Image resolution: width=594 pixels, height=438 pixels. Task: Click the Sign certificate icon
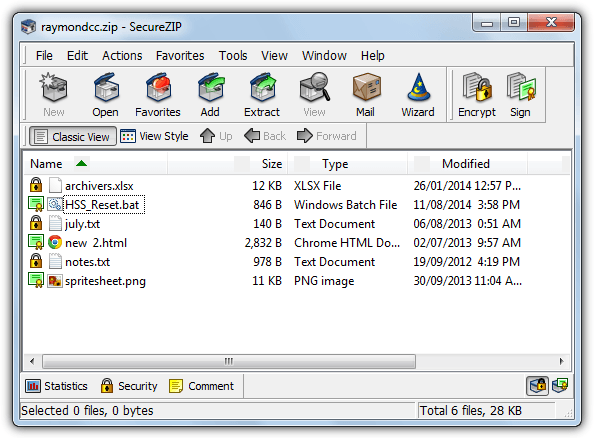pos(521,88)
